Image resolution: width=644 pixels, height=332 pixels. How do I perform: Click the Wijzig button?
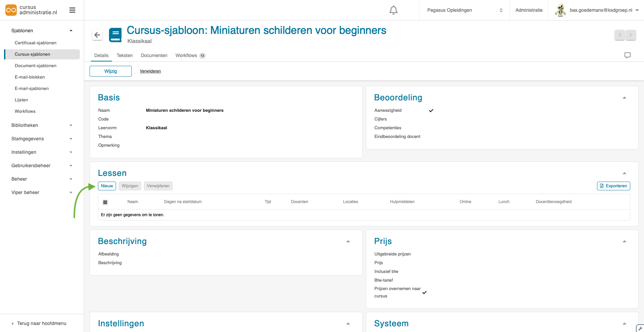(110, 71)
